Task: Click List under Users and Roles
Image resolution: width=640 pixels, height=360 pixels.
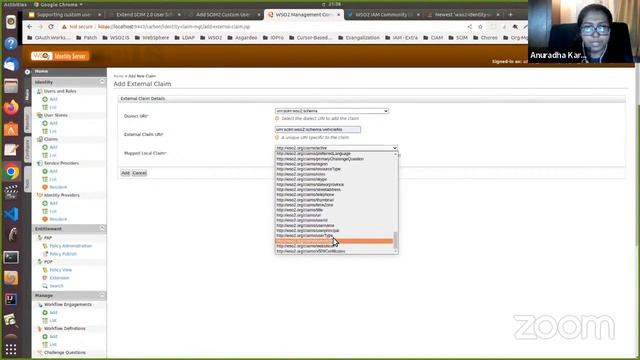Action: point(53,107)
